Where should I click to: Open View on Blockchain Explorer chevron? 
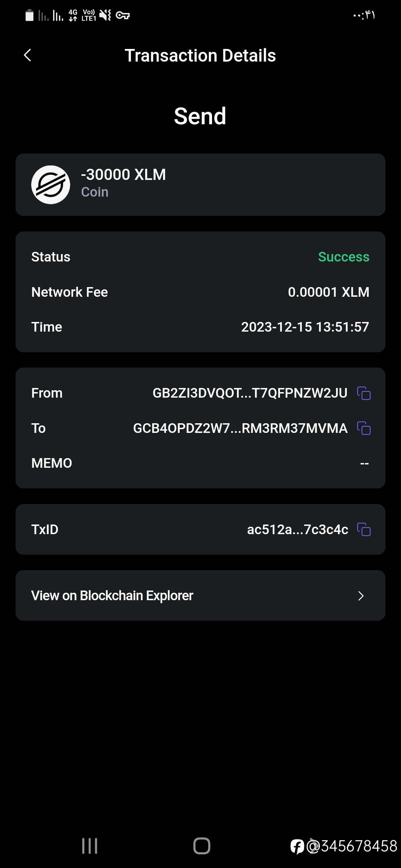click(361, 596)
